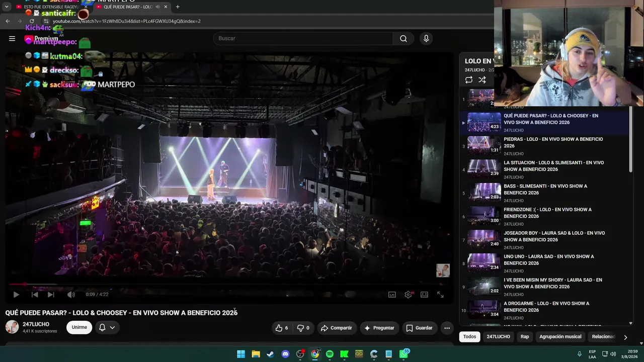
Task: Click the video end-screen channel thumbnail
Action: (x=443, y=270)
